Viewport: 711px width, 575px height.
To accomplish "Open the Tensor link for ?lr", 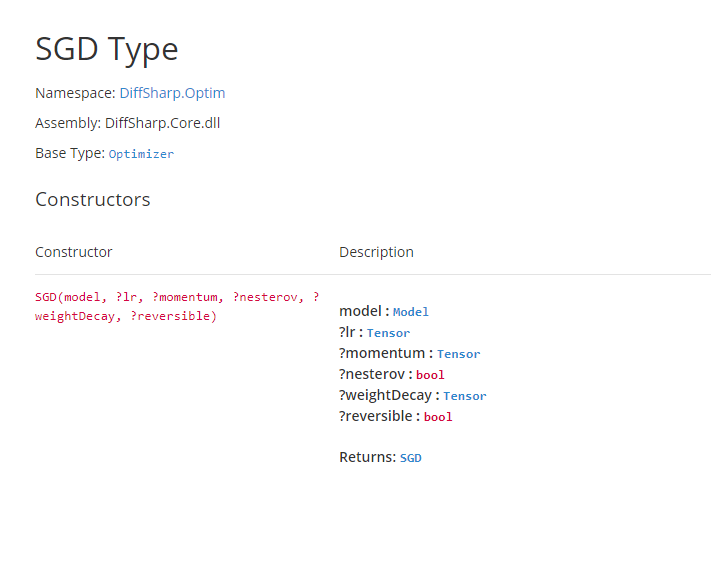I will pos(388,333).
